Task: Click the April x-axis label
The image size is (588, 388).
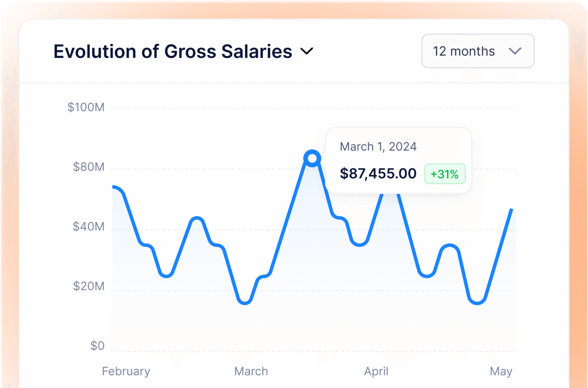Action: [x=376, y=371]
